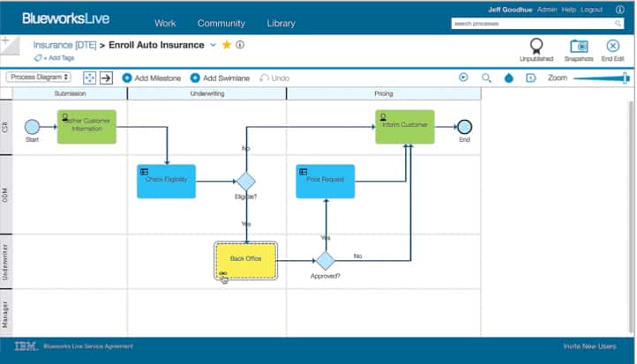Click the search magnifier in the search box
The width and height of the screenshot is (637, 364).
click(618, 24)
